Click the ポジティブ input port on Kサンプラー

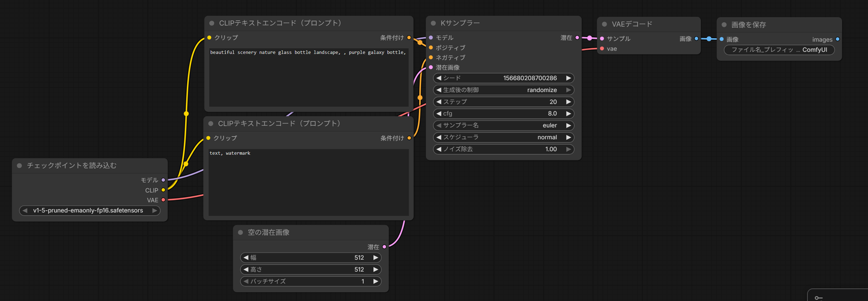[431, 48]
